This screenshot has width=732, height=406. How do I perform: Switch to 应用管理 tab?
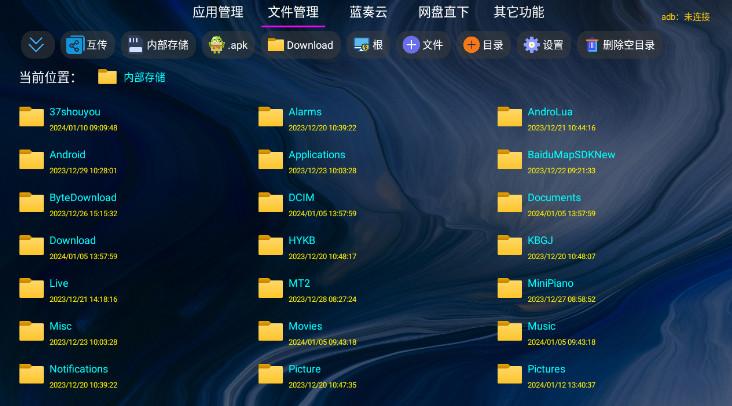[218, 12]
